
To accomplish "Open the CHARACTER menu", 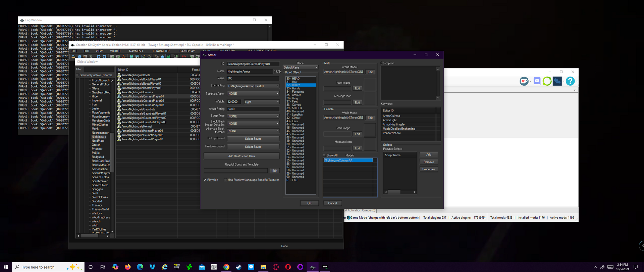I will pyautogui.click(x=161, y=51).
